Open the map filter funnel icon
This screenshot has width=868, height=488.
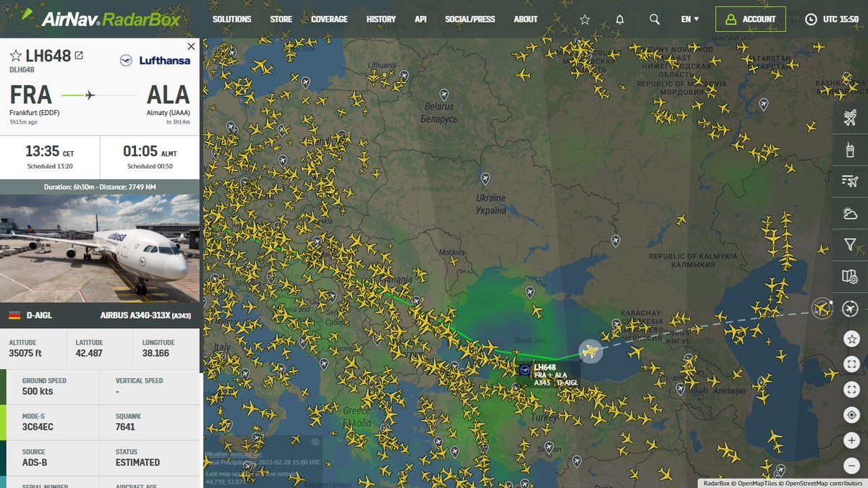click(x=850, y=245)
